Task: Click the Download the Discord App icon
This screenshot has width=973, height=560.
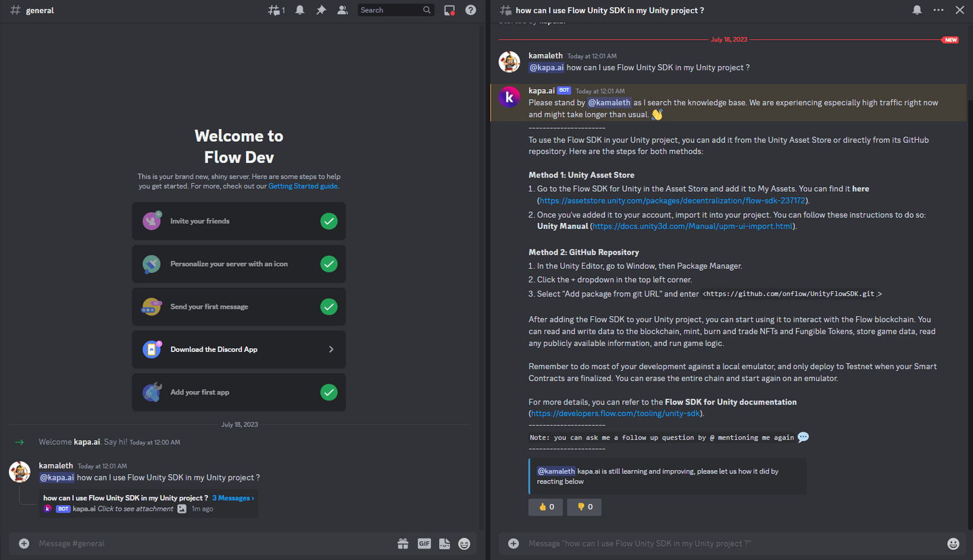Action: coord(152,349)
